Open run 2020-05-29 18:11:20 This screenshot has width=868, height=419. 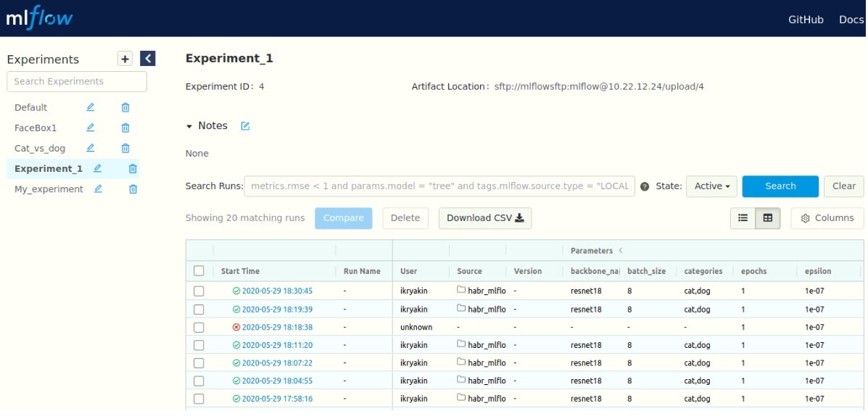click(x=277, y=345)
